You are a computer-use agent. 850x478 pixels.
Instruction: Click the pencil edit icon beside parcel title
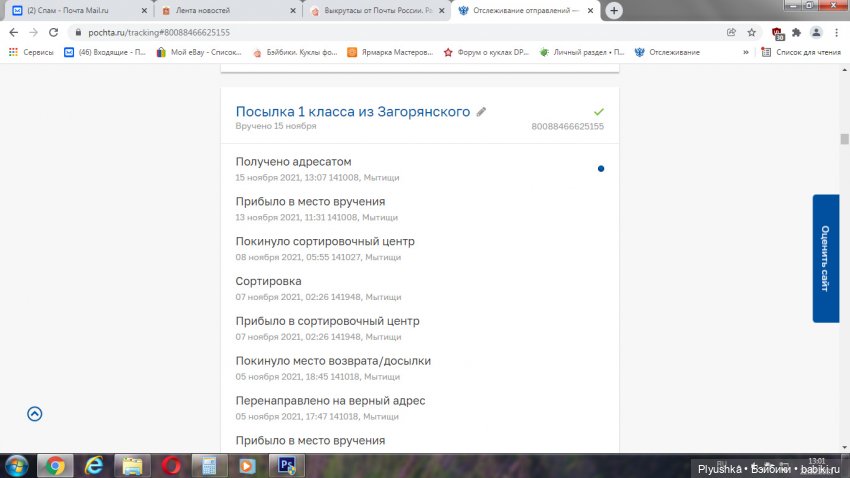coord(481,112)
